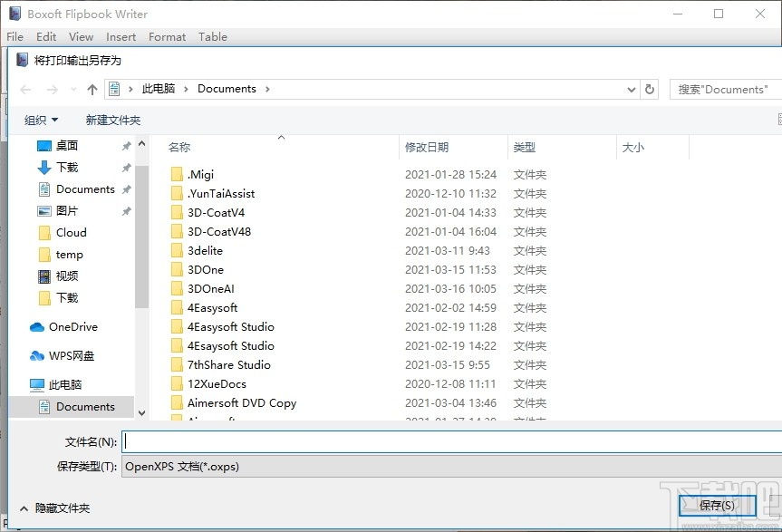Image resolution: width=782 pixels, height=532 pixels.
Task: Click the back navigation arrow
Action: tap(25, 88)
